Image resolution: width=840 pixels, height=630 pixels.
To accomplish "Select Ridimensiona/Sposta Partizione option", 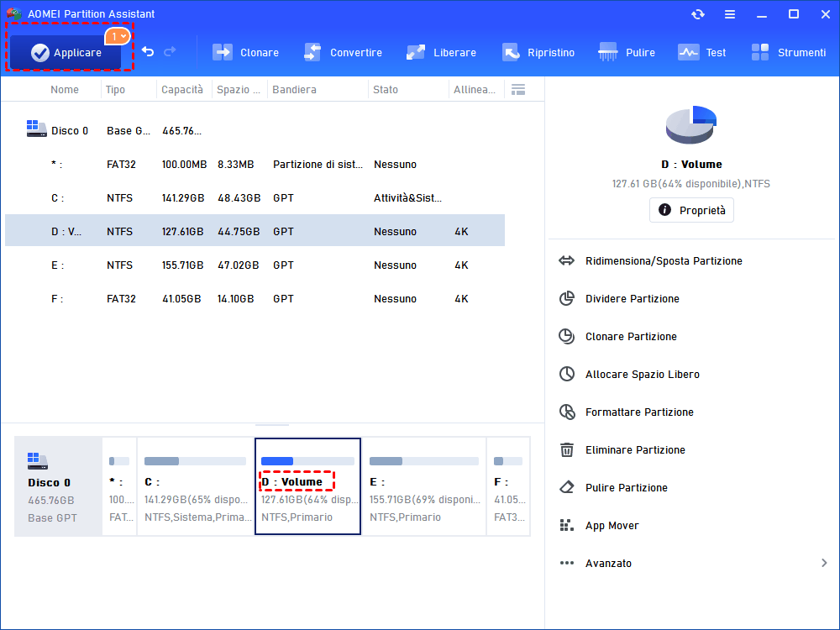I will point(664,261).
